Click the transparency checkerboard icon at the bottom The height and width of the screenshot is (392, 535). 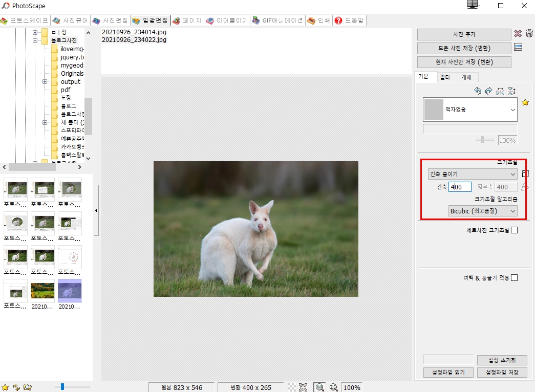(290, 387)
